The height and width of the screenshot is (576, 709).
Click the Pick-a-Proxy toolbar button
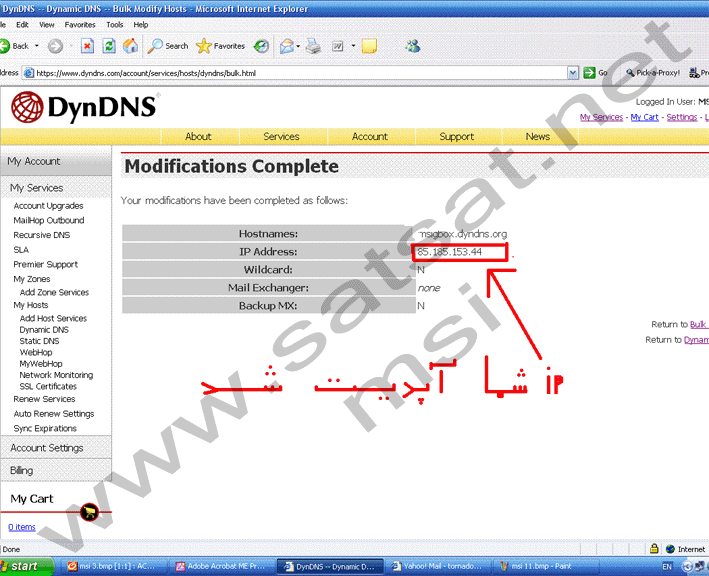653,73
